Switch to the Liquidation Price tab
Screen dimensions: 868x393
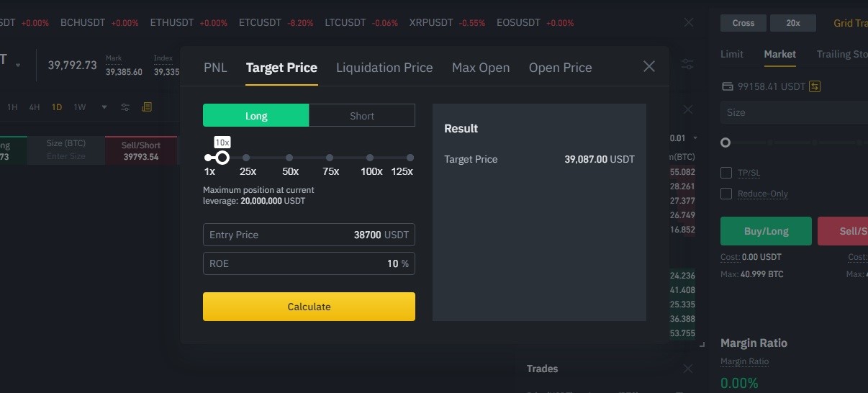(384, 68)
